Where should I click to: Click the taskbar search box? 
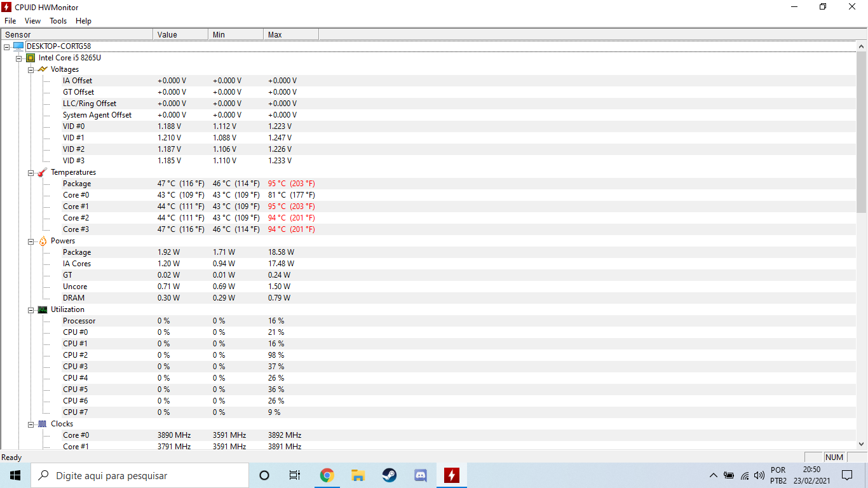coord(140,475)
